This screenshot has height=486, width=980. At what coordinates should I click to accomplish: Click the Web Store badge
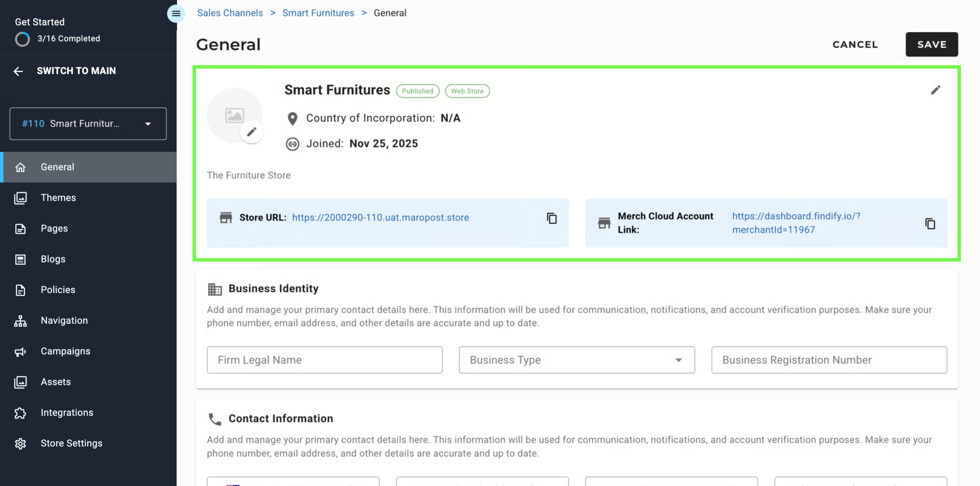point(467,91)
